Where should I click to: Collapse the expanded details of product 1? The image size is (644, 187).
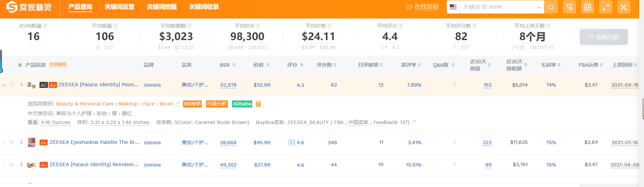[x=4, y=85]
